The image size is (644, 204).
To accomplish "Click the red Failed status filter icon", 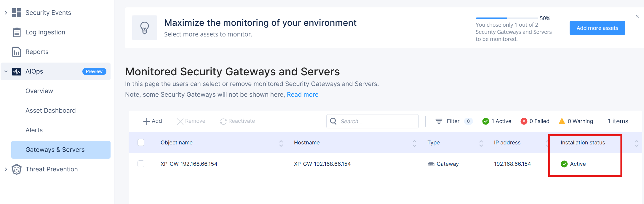I will click(524, 121).
